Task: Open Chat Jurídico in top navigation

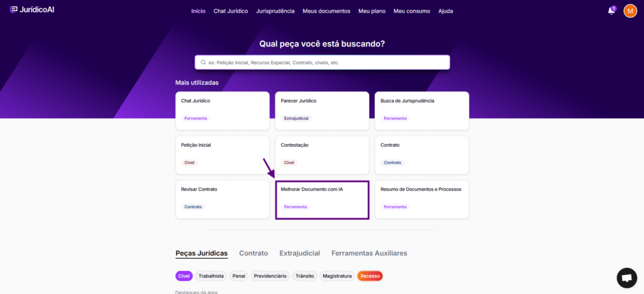Action: coord(231,11)
